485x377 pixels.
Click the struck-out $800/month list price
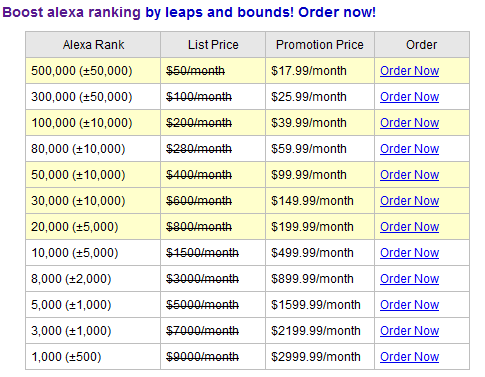pos(199,227)
